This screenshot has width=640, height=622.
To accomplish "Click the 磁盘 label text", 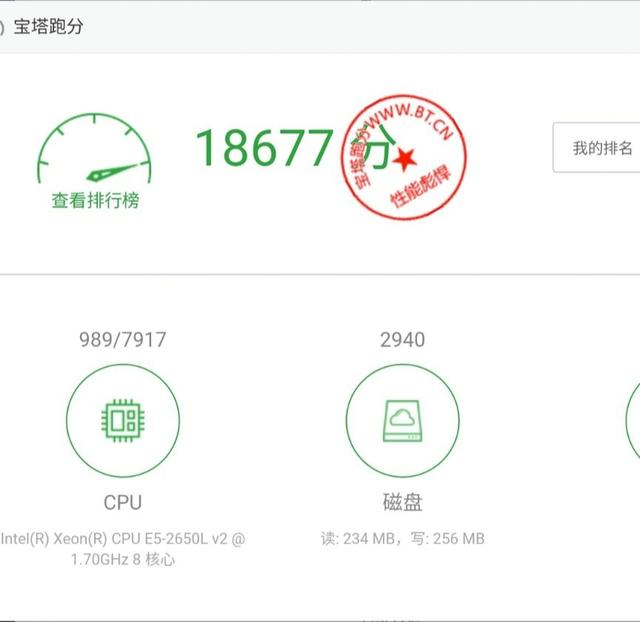I will click(x=402, y=502).
